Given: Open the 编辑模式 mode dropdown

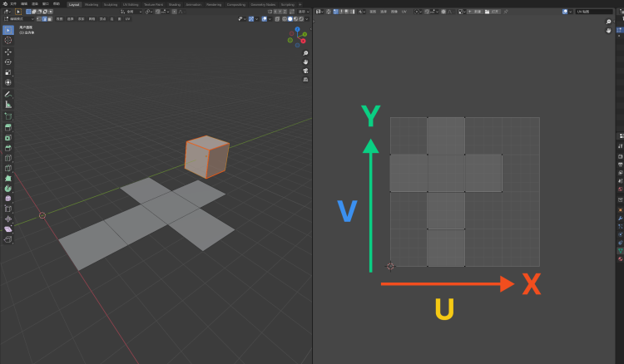Looking at the screenshot, I should [x=18, y=18].
